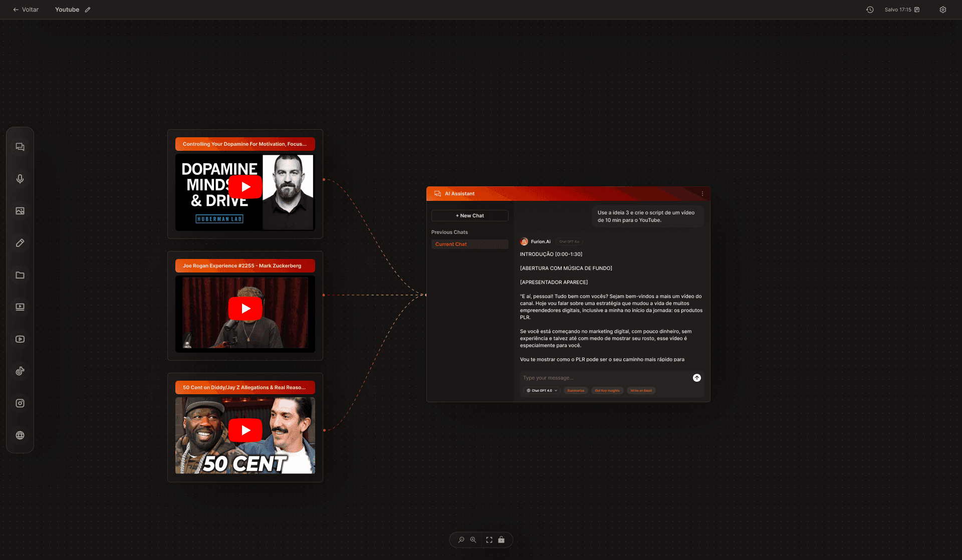Select the pencil note tool
The image size is (962, 560).
coord(20,243)
